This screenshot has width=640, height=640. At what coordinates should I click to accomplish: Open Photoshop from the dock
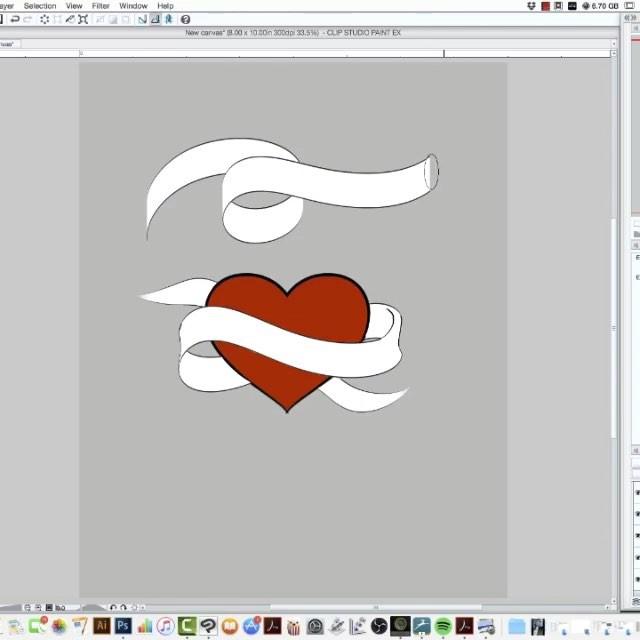click(x=123, y=626)
